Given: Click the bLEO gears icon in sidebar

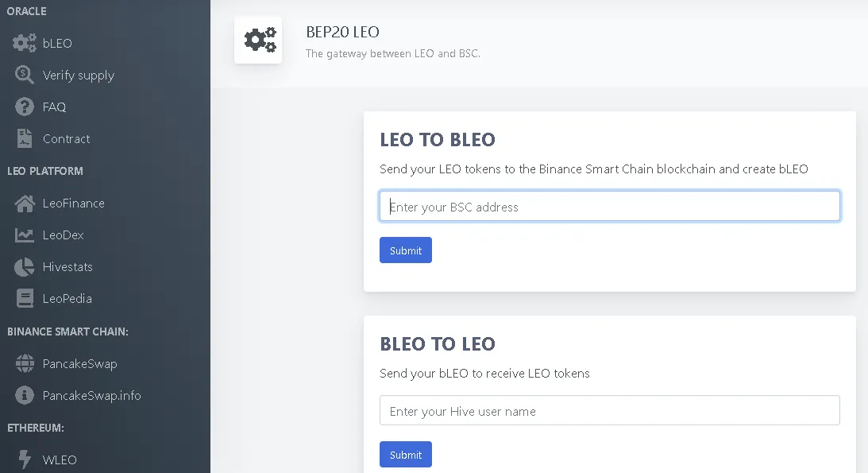Looking at the screenshot, I should point(25,43).
